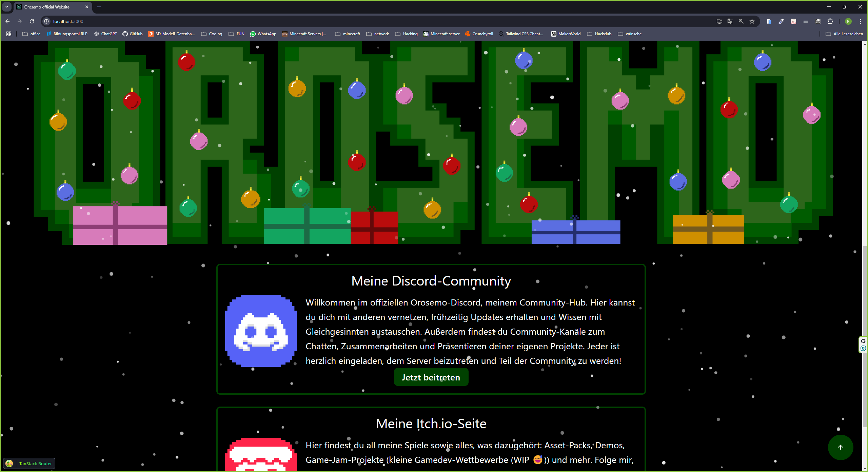Click the scroll-to-top arrow button

(x=840, y=447)
